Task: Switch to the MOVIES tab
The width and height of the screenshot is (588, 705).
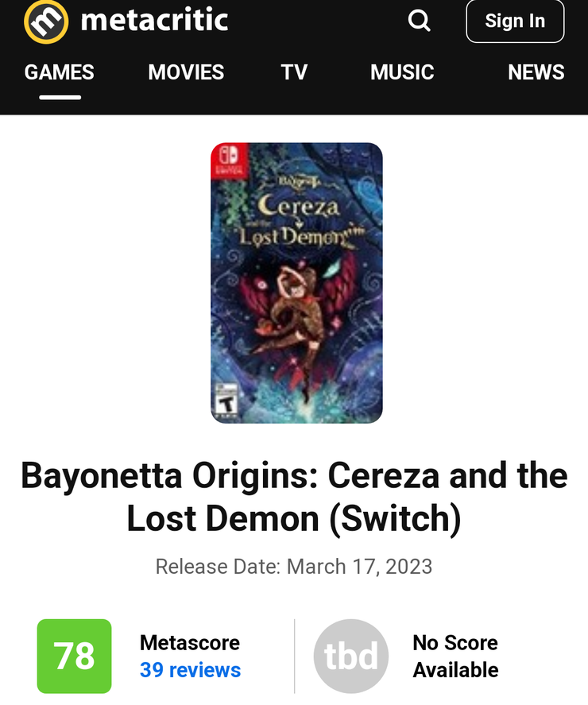Action: point(186,72)
